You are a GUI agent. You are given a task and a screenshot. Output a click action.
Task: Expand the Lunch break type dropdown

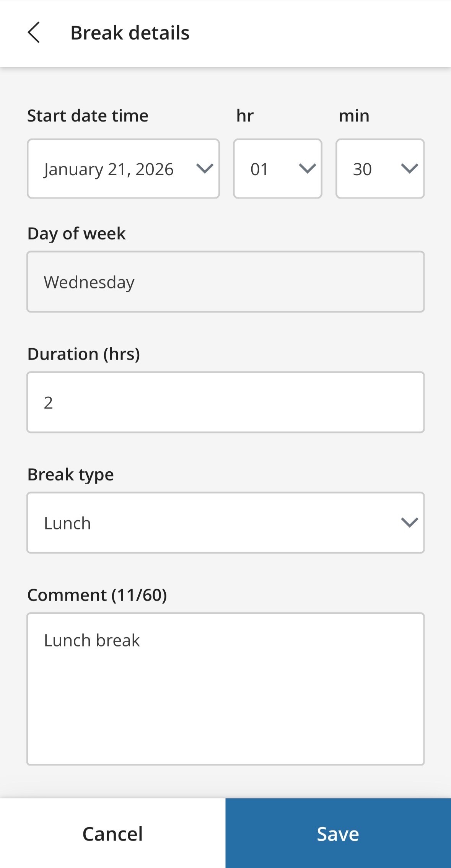point(214,523)
